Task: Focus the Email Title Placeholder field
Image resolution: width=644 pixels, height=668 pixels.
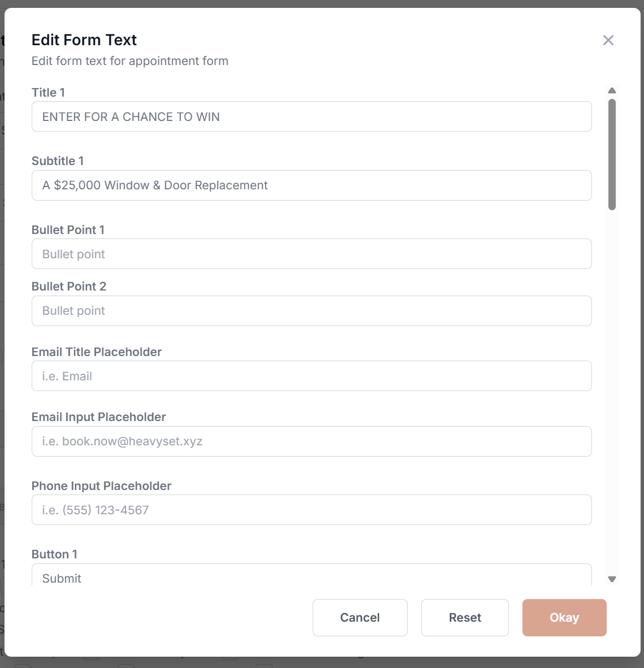Action: [x=311, y=376]
